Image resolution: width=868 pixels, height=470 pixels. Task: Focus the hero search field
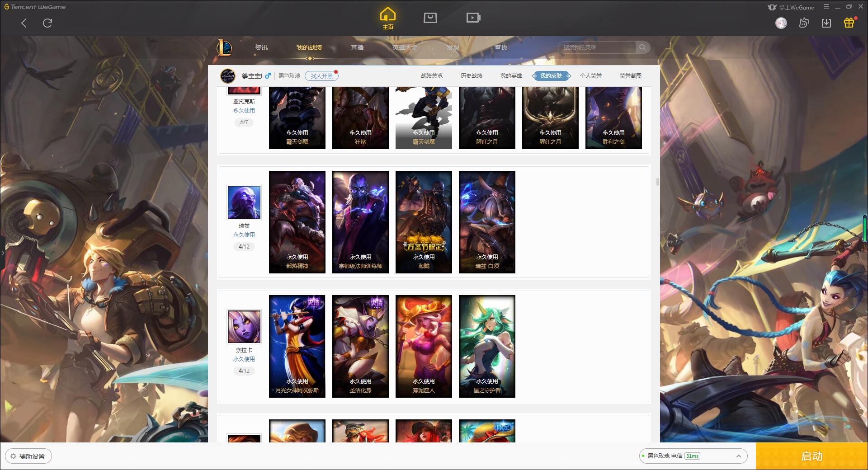598,47
